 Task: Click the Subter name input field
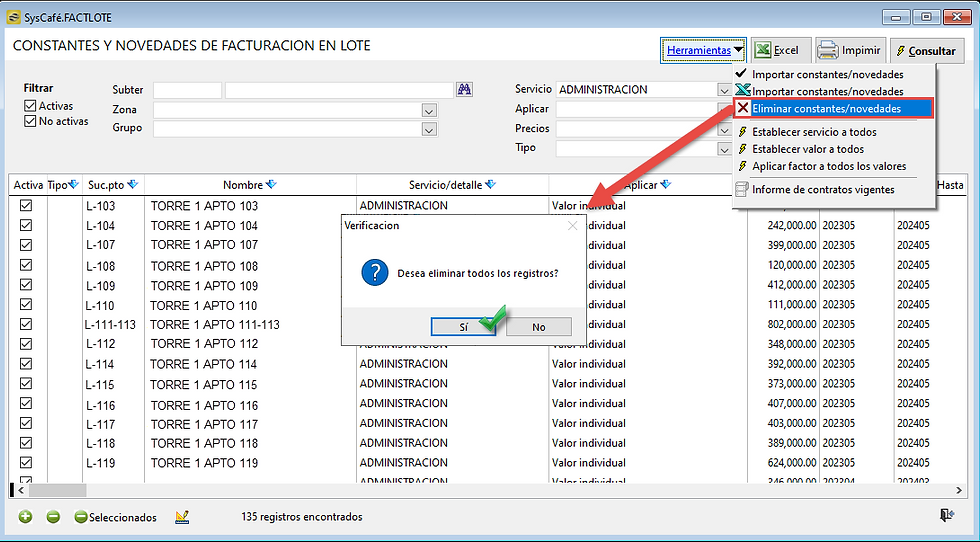tap(339, 90)
